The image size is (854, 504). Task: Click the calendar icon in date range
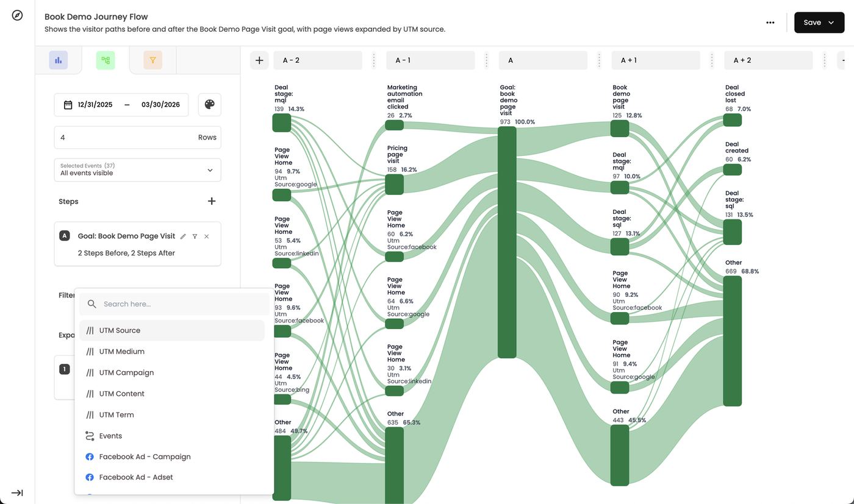tap(68, 105)
